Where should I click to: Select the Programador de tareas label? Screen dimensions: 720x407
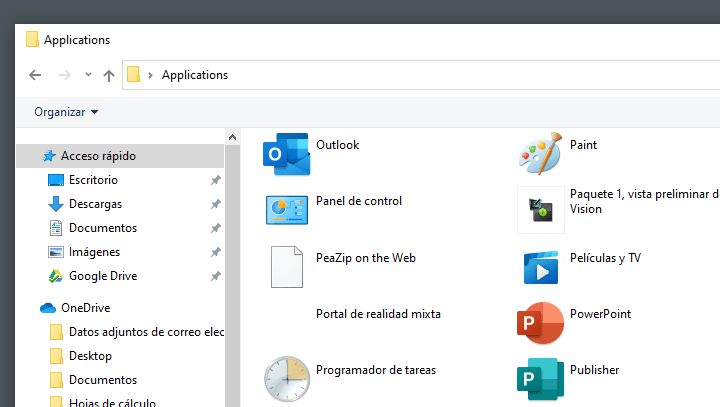376,370
